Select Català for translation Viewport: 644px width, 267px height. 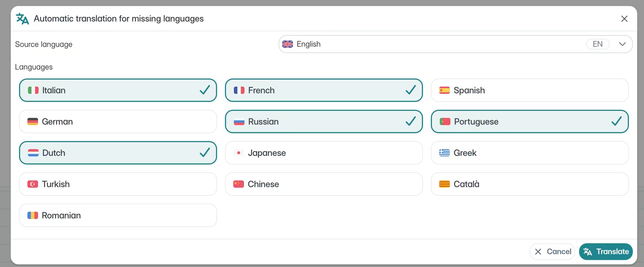(530, 184)
